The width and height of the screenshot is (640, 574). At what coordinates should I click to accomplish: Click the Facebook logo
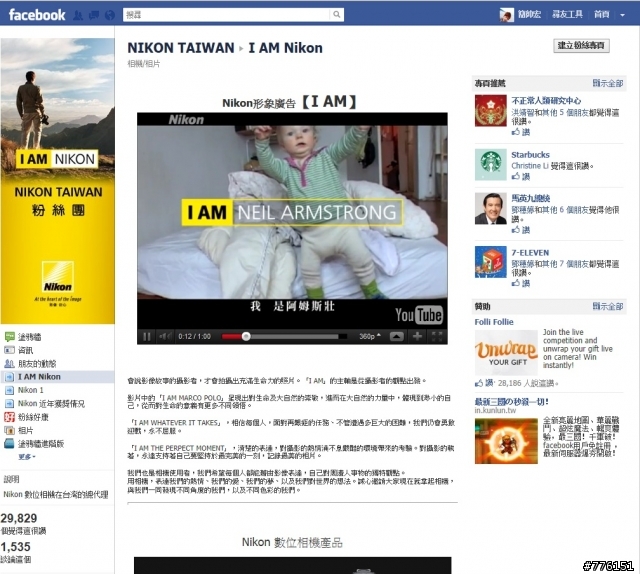pos(37,15)
